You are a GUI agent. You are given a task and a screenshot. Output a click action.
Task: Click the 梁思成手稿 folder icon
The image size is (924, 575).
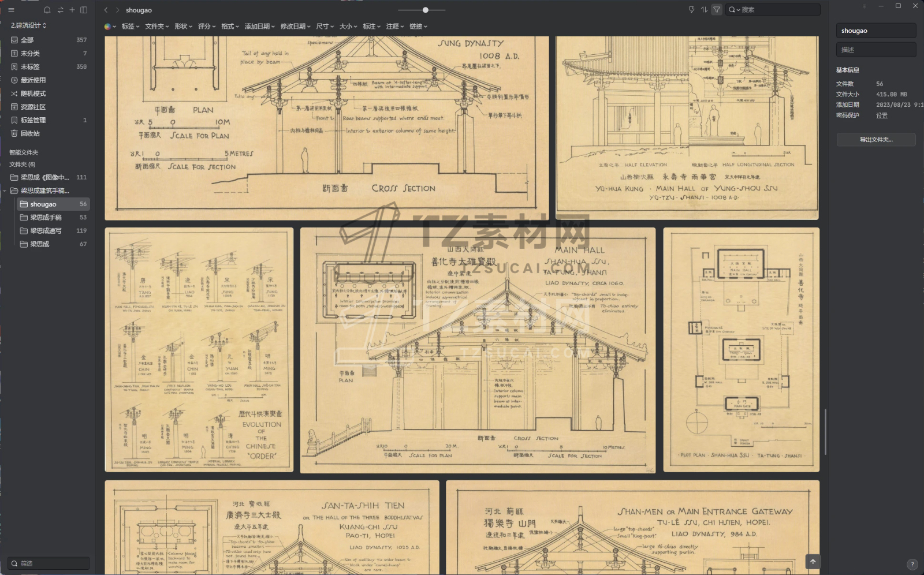click(x=24, y=218)
